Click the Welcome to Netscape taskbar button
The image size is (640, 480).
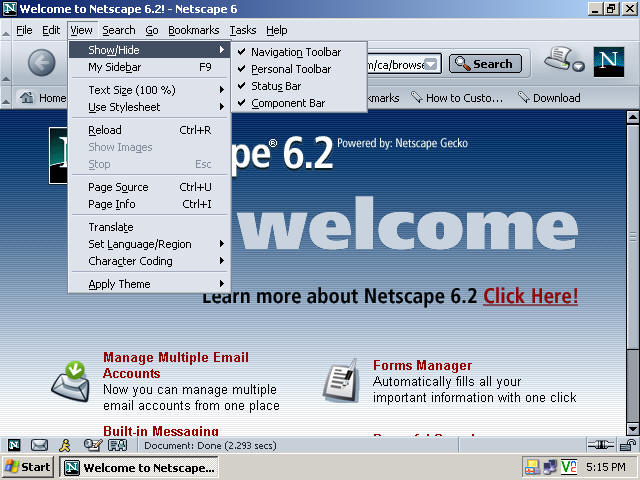coord(139,467)
